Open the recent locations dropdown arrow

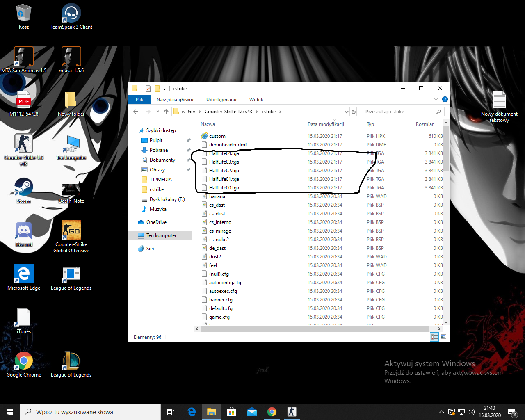[x=157, y=112]
